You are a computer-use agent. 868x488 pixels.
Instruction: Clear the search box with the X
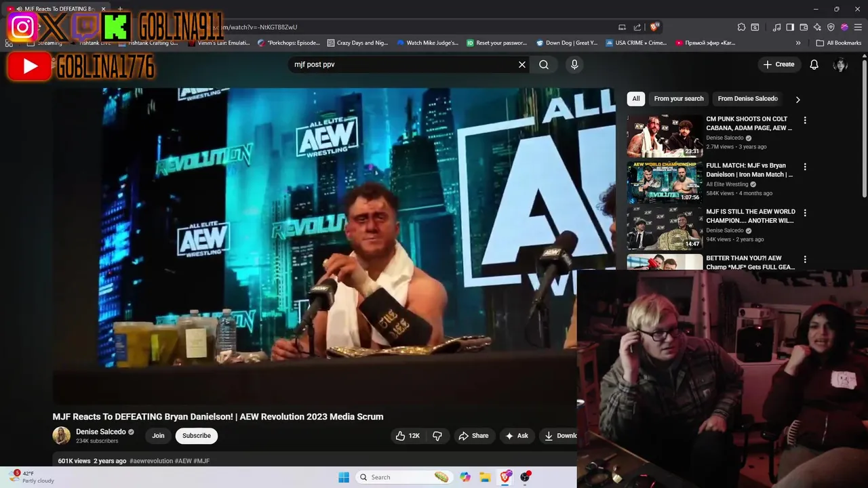[x=522, y=64]
